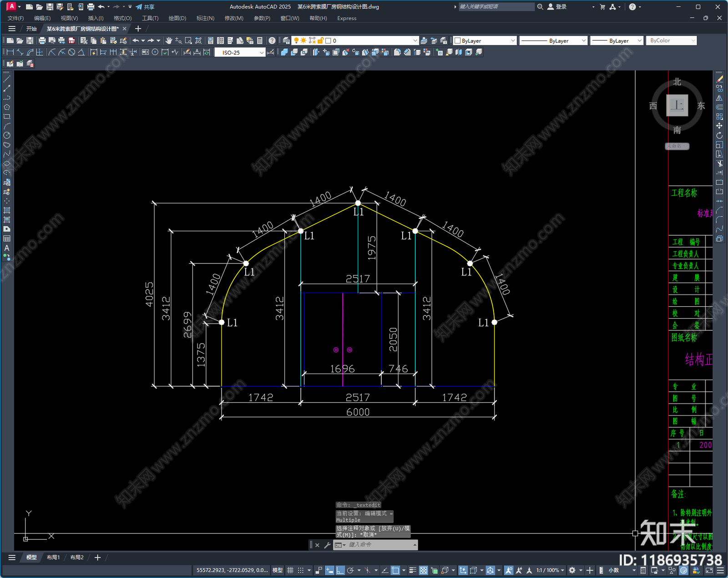Select the Circle draw tool
The image size is (728, 578).
[7, 135]
